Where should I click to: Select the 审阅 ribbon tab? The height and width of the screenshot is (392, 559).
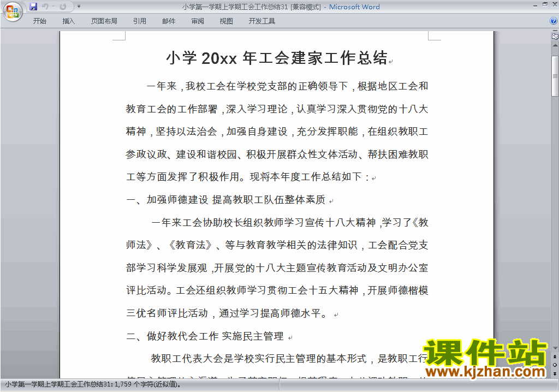198,21
